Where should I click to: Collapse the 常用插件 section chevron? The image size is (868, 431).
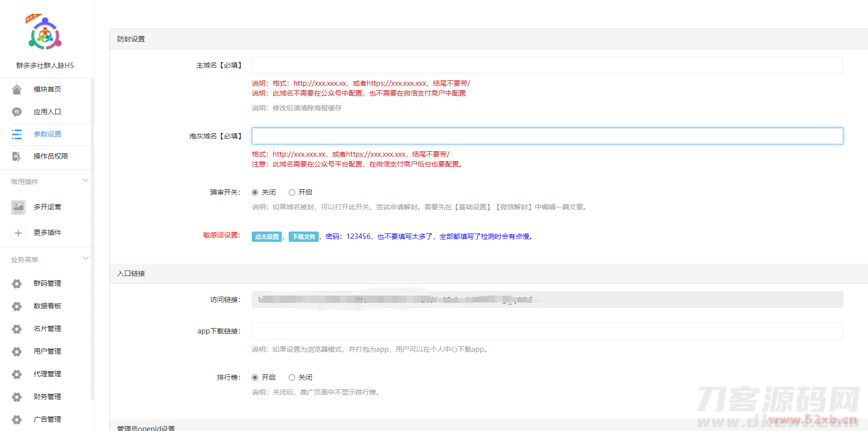coord(86,180)
